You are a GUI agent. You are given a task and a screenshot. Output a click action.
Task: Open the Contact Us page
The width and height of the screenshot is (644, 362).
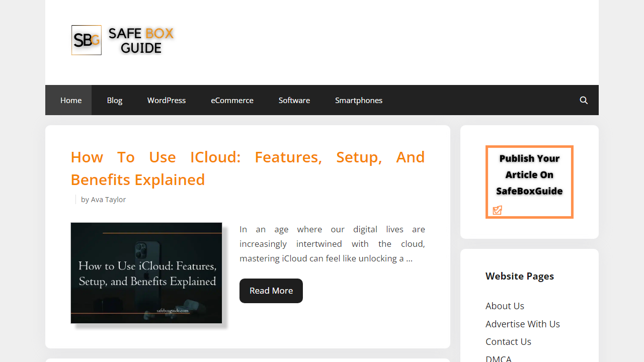[x=508, y=341]
